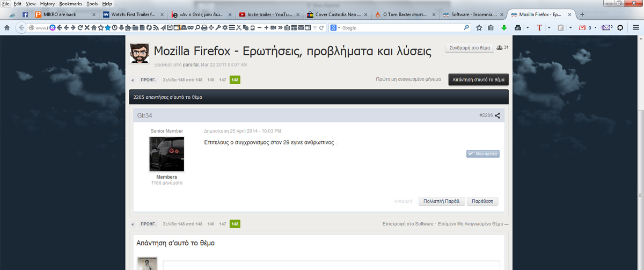This screenshot has height=270, width=644.
Task: Click the Reload page toolbar icon
Action: [80, 27]
